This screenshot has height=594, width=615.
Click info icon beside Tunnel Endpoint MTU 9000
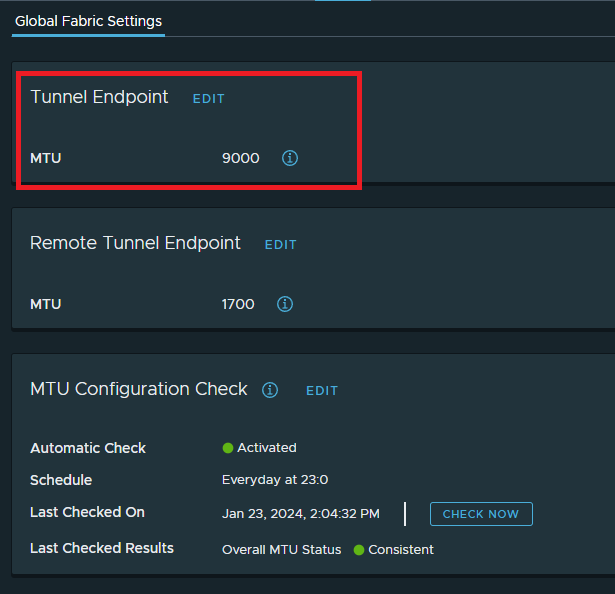coord(290,158)
